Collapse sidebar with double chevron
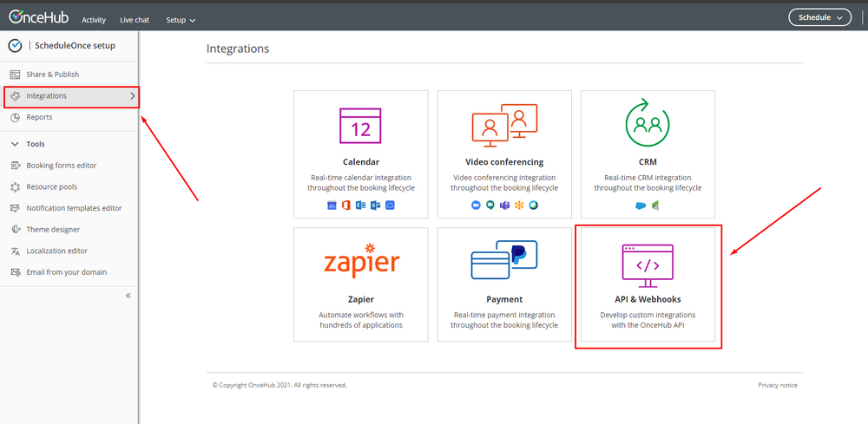 click(128, 296)
